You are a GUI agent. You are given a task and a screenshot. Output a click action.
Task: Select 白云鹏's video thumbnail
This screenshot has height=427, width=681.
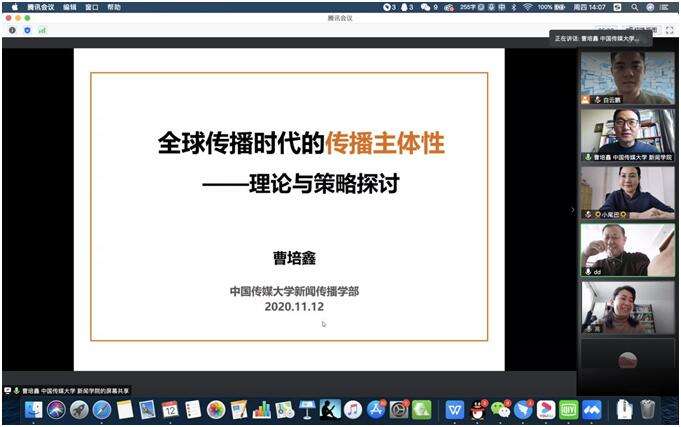click(x=628, y=77)
